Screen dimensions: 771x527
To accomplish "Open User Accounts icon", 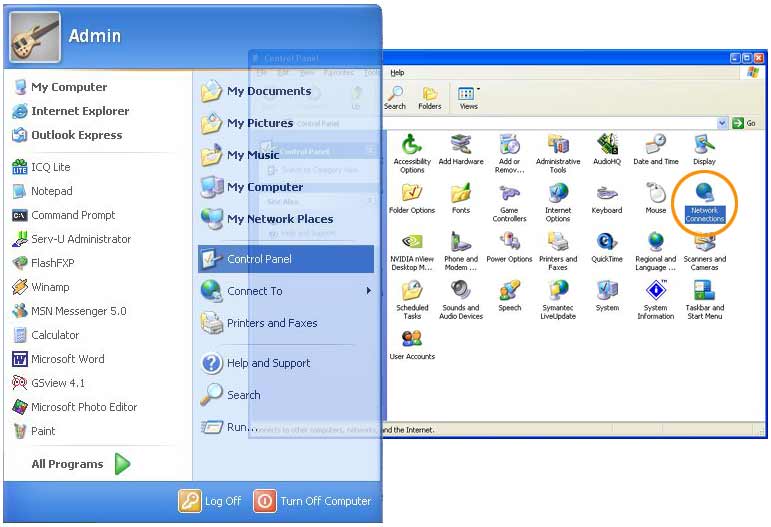I will coord(412,344).
